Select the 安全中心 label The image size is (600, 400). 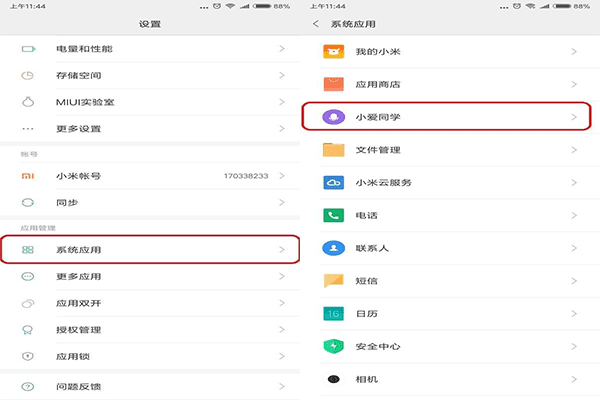pos(378,347)
